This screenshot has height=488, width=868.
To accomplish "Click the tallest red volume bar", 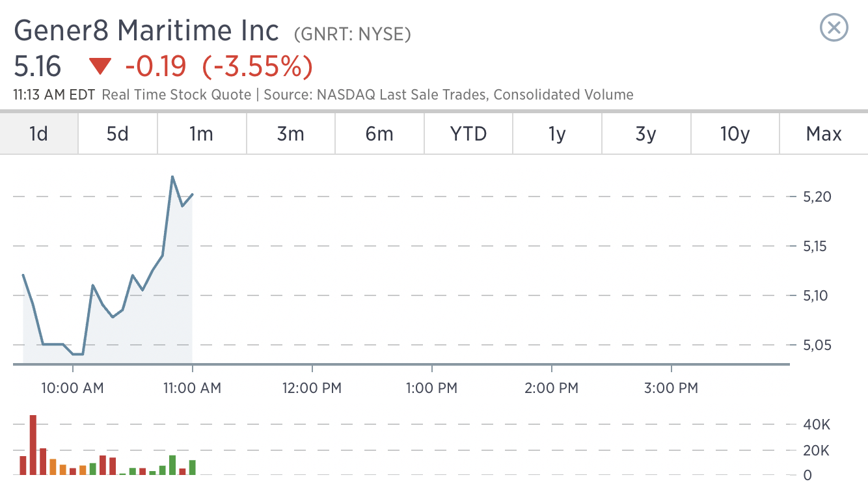I will (x=33, y=445).
